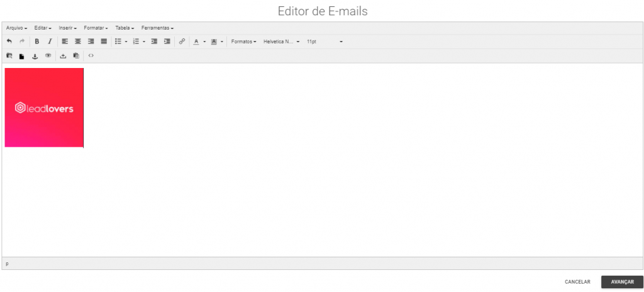644x292 pixels.
Task: Toggle italic text style
Action: tap(50, 42)
